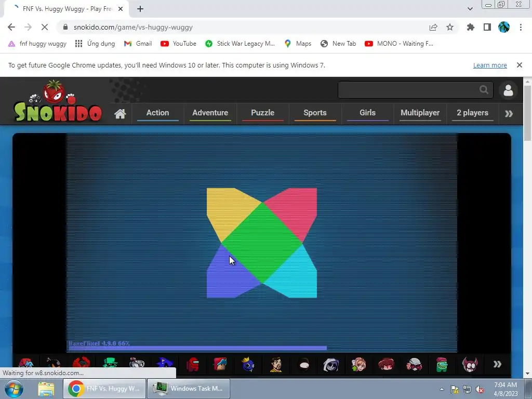The height and width of the screenshot is (399, 532).
Task: Click the HaxeFlixel logo in game
Action: 262,243
